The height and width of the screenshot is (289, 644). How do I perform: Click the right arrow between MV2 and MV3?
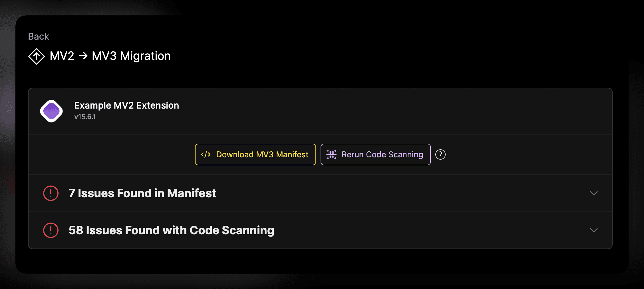point(83,56)
